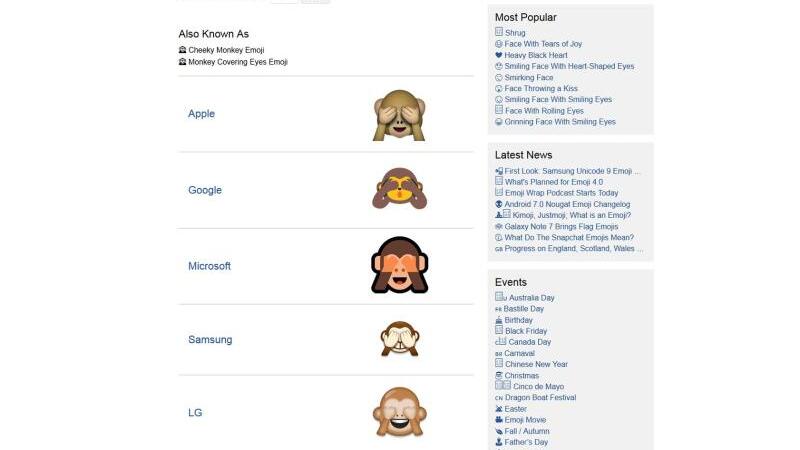Open Monkey Covering Eyes Emoji link
Viewport: 800px width, 450px height.
coord(238,62)
